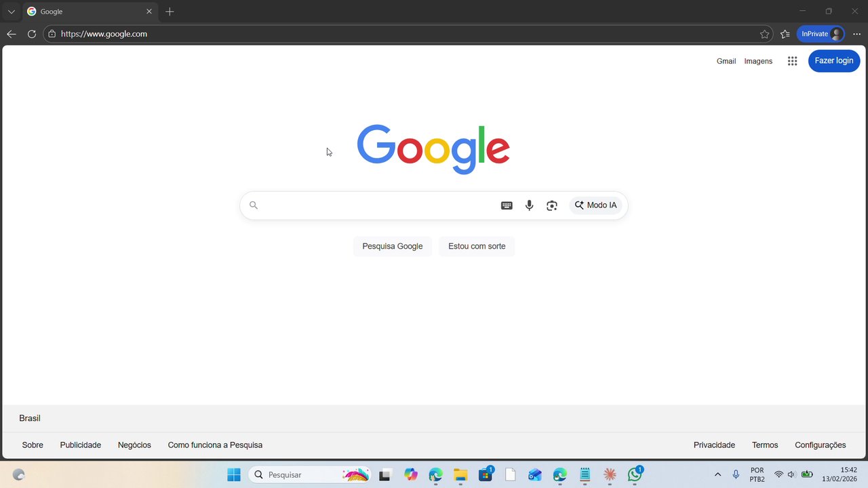The height and width of the screenshot is (488, 868).
Task: Open the Wi-Fi network tray icon
Action: 778,474
